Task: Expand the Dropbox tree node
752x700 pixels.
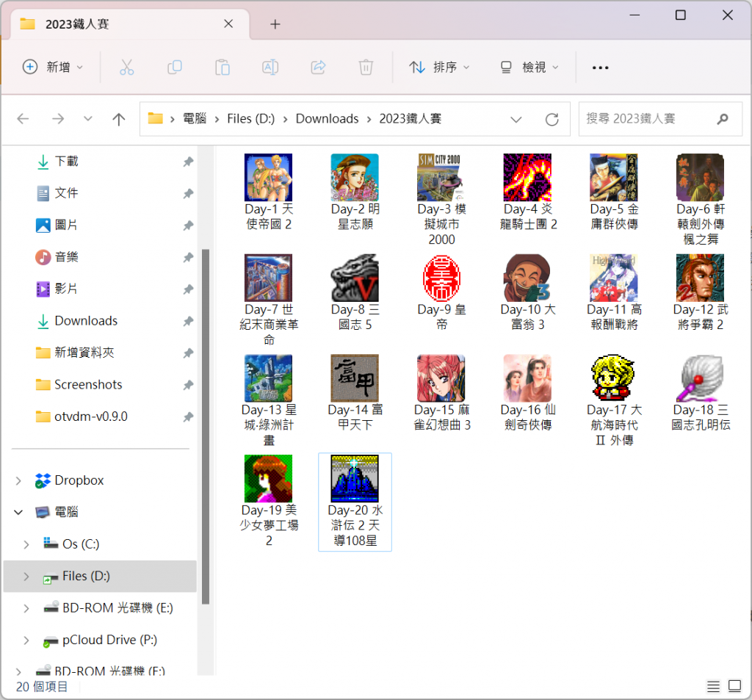Action: pyautogui.click(x=18, y=480)
